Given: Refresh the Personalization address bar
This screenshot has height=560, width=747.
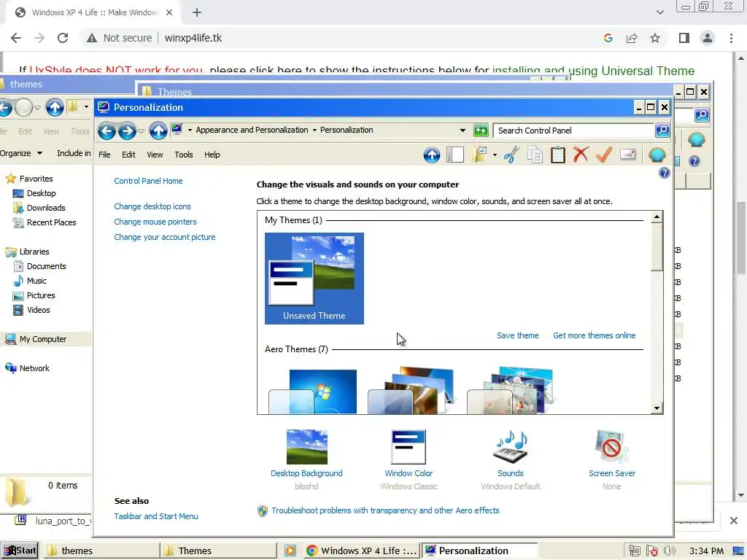Looking at the screenshot, I should click(481, 130).
